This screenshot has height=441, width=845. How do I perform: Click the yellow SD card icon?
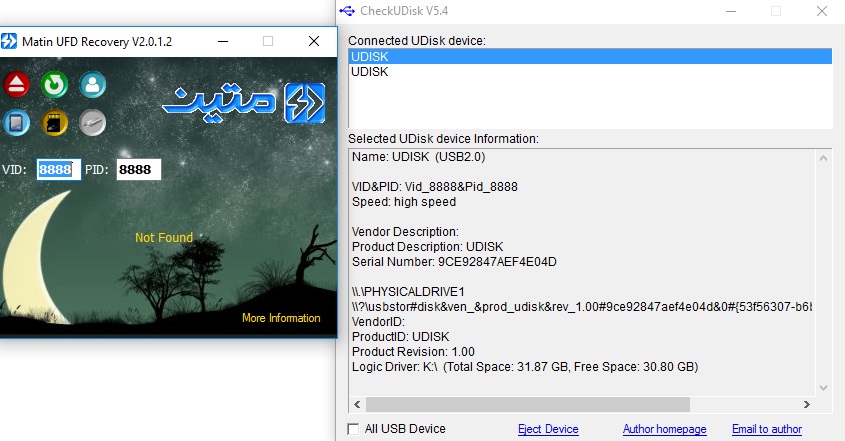(x=54, y=123)
